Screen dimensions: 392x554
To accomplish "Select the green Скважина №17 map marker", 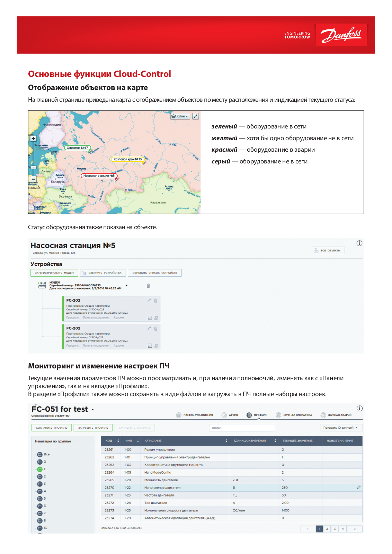I will click(77, 148).
